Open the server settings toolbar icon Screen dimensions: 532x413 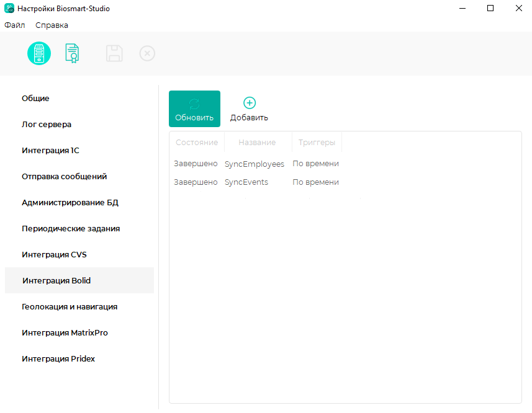39,53
